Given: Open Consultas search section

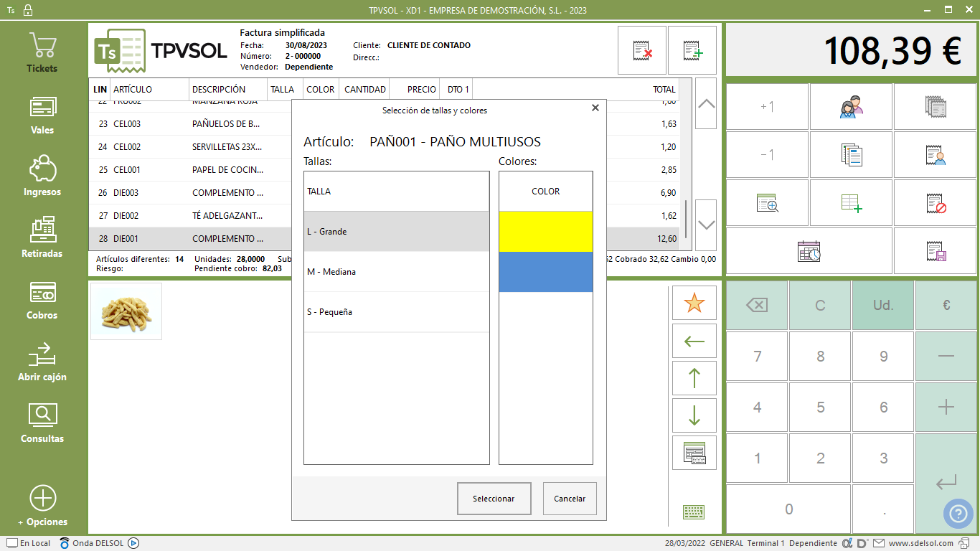Looking at the screenshot, I should tap(42, 423).
